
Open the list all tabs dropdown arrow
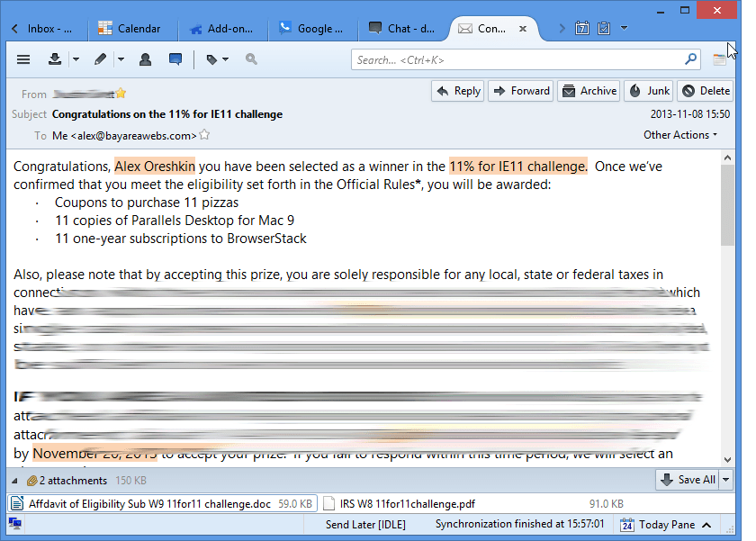pos(624,28)
